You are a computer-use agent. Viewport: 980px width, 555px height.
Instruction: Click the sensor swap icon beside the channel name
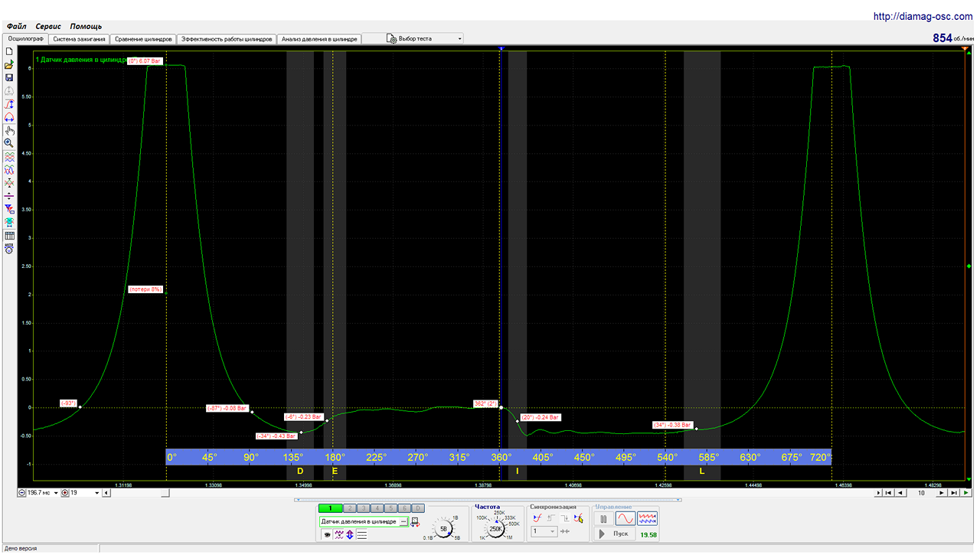pos(415,522)
